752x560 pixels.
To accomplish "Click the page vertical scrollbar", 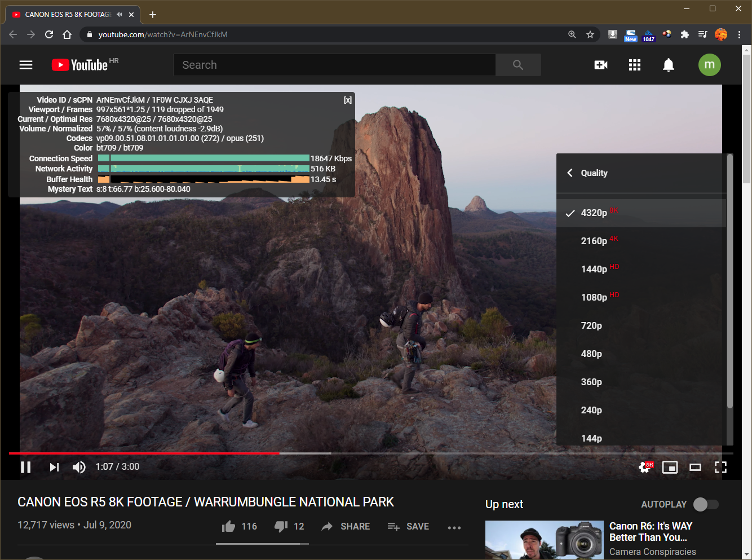I will (x=747, y=118).
